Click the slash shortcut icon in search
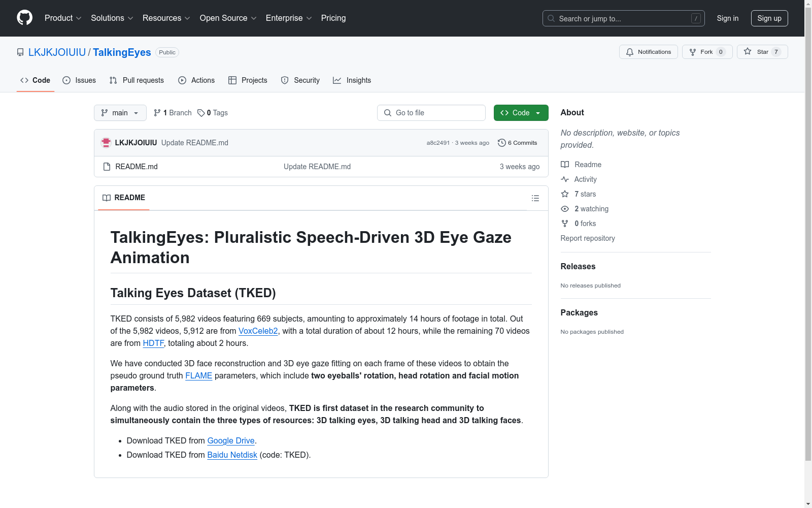812x508 pixels. (x=696, y=18)
